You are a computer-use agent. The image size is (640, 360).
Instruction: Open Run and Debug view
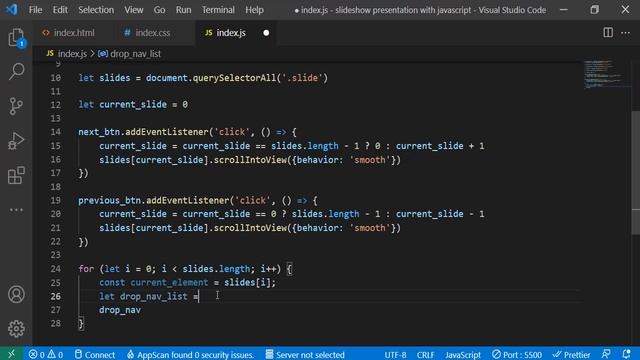(x=16, y=141)
